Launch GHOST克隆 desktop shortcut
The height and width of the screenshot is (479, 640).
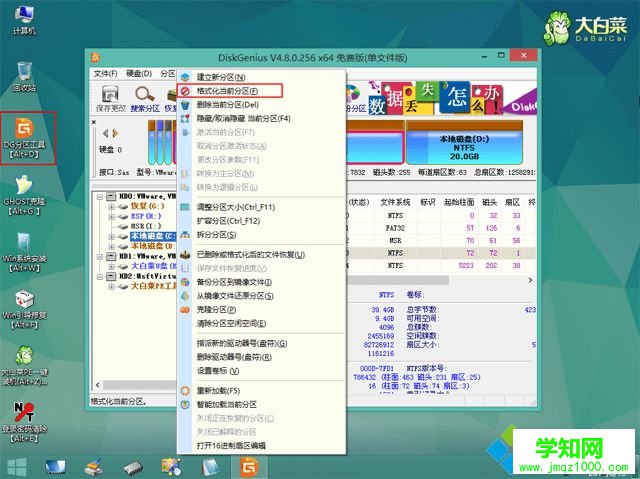coord(24,195)
